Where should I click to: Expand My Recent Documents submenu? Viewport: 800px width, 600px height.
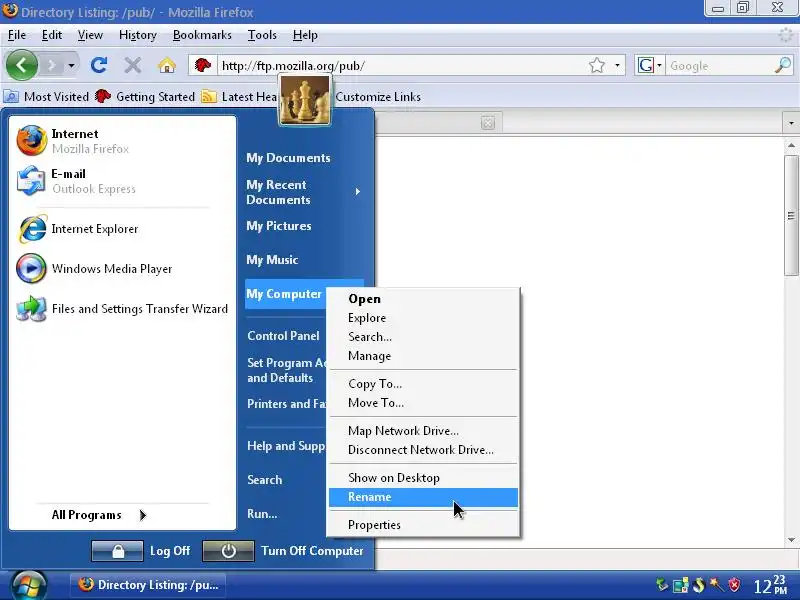(304, 192)
